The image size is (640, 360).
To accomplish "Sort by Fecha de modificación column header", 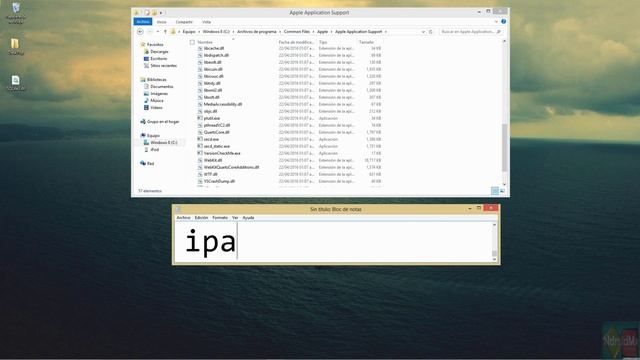I will pyautogui.click(x=296, y=42).
